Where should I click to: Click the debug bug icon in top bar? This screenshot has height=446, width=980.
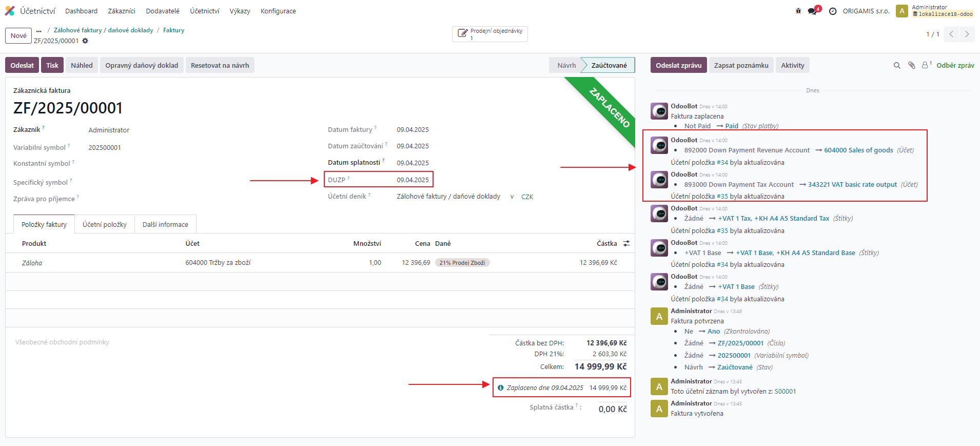(798, 11)
